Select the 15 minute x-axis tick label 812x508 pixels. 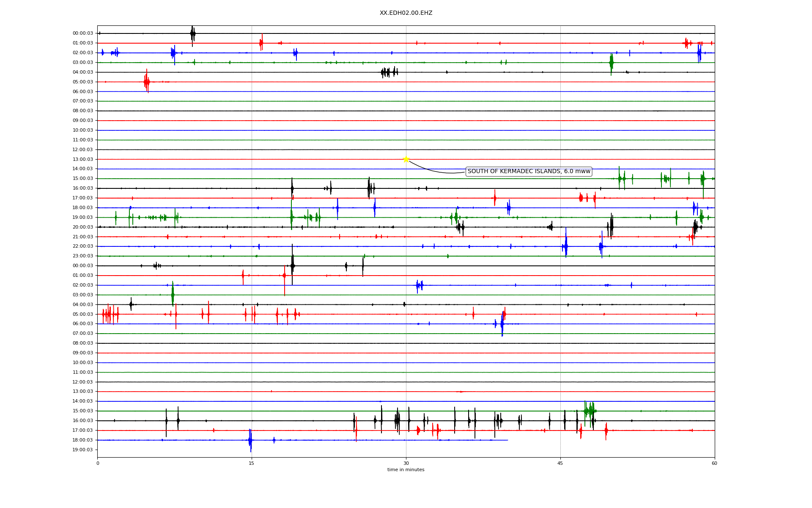click(x=252, y=463)
